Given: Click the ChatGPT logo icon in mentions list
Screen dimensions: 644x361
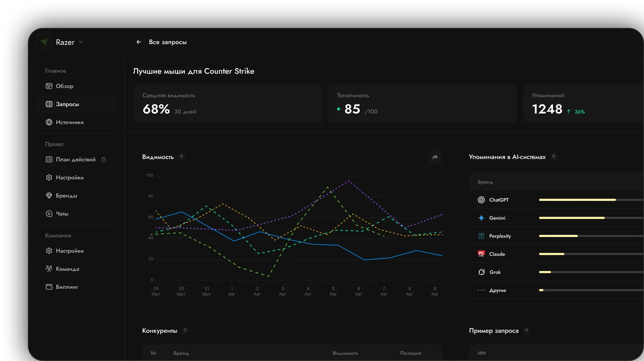Looking at the screenshot, I should (x=481, y=200).
